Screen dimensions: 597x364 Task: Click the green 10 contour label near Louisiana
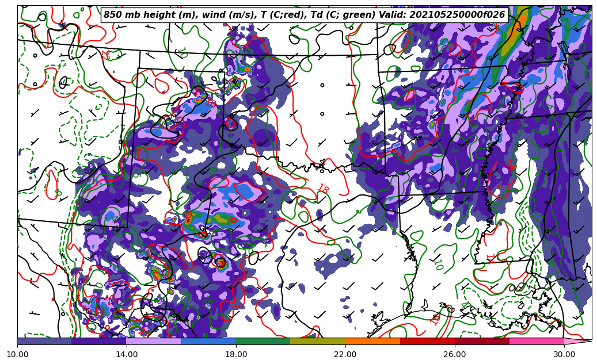(x=438, y=264)
